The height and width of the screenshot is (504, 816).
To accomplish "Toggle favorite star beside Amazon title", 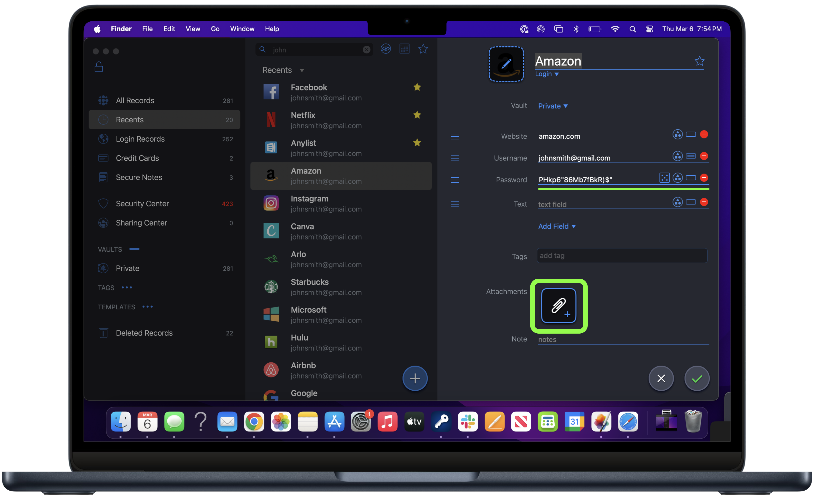I will [x=699, y=61].
